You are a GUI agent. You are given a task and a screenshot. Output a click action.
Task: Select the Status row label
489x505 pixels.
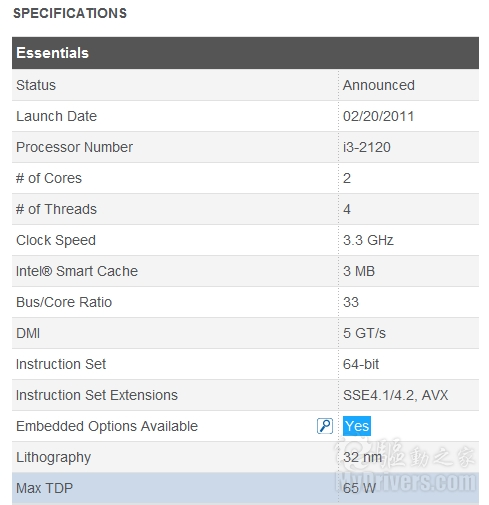pyautogui.click(x=36, y=85)
